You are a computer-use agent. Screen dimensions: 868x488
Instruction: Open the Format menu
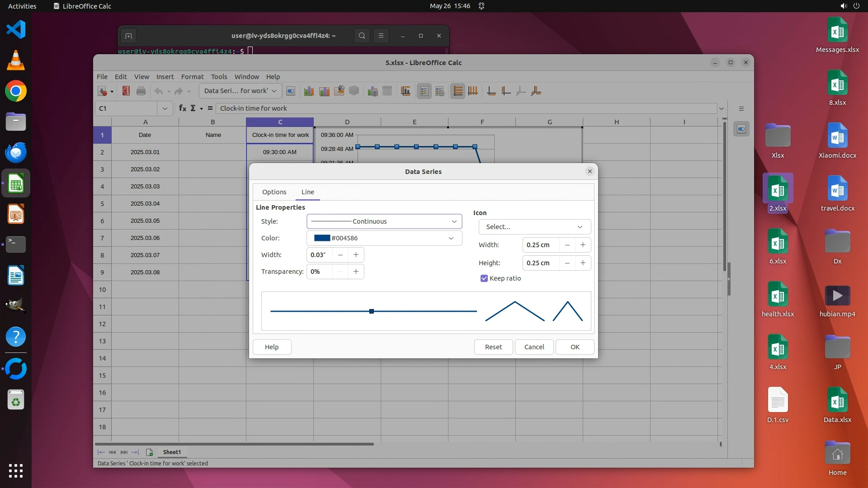point(192,77)
